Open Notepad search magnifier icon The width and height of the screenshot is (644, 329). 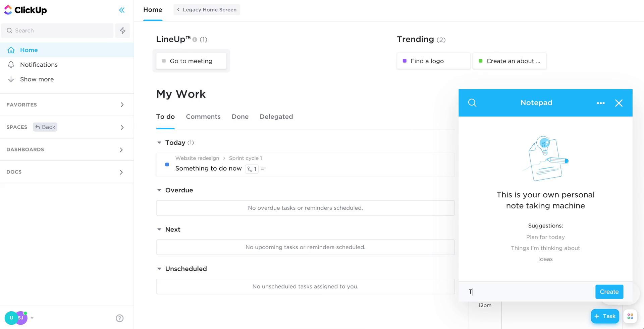472,103
